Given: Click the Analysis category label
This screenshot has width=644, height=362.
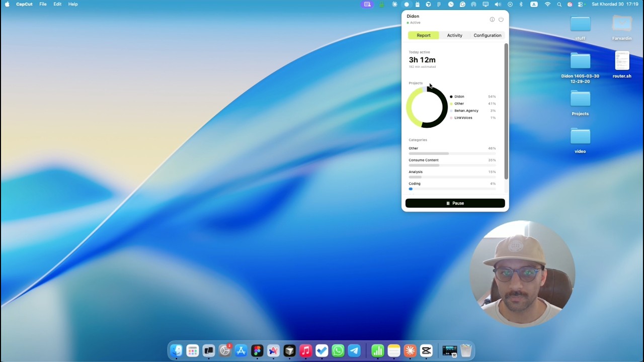Looking at the screenshot, I should coord(416,172).
